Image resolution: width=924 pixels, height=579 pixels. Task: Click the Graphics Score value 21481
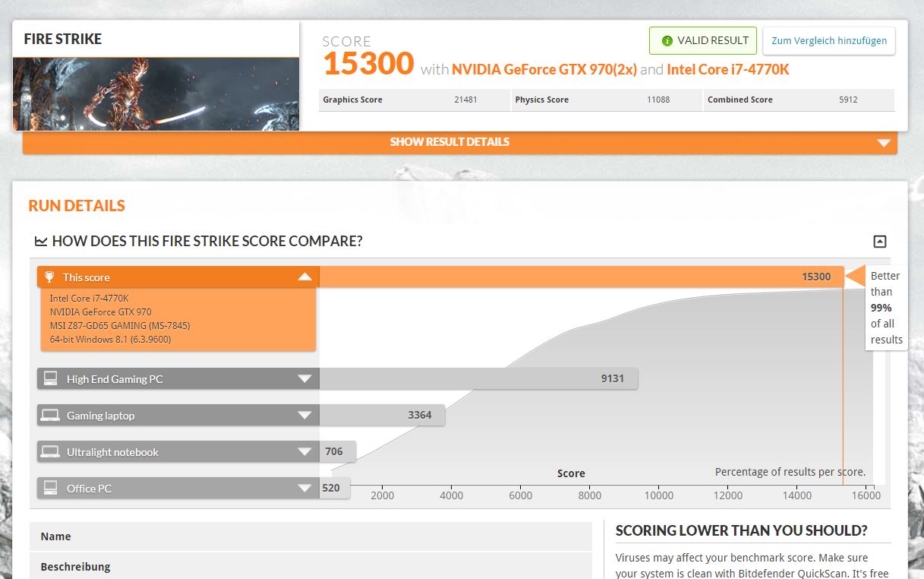465,100
